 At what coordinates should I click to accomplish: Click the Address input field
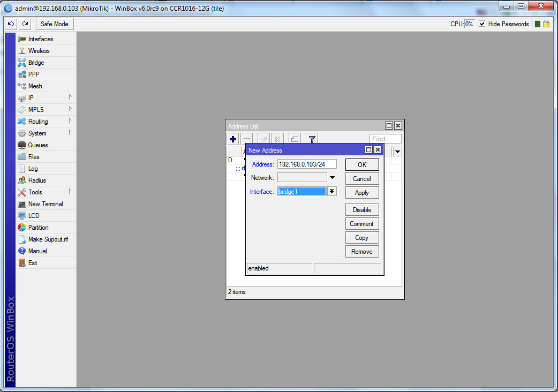[x=307, y=164]
